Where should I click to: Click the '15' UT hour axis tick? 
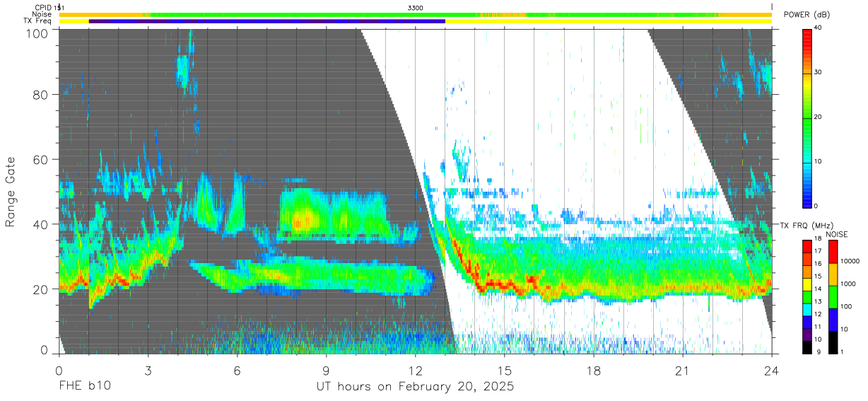click(x=505, y=370)
